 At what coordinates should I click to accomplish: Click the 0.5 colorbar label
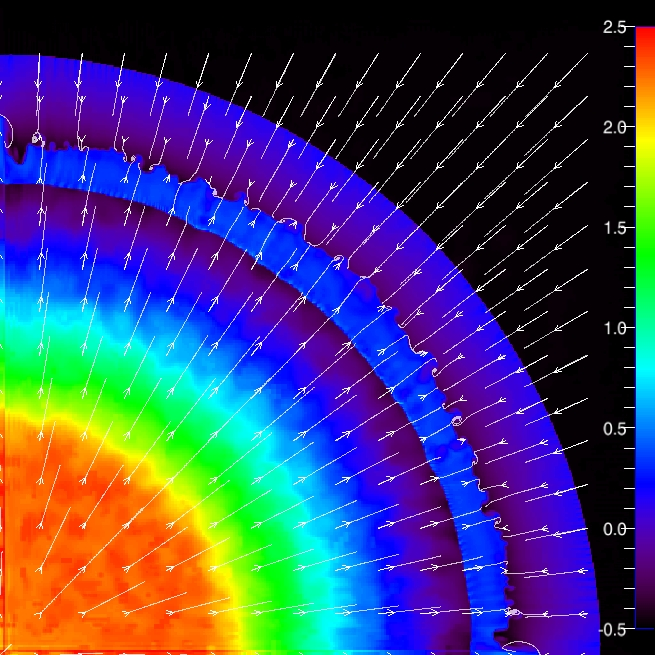pos(614,429)
